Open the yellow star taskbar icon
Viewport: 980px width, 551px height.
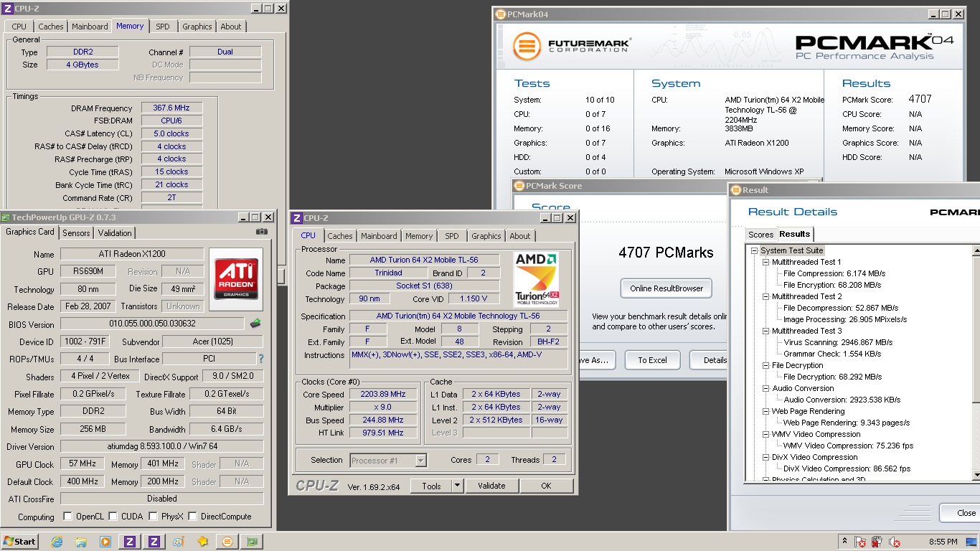tap(203, 542)
